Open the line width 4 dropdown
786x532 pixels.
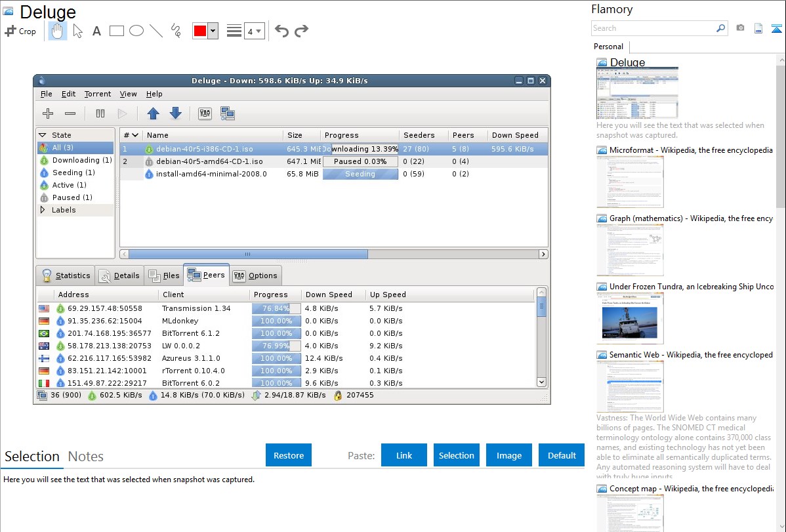(x=254, y=31)
